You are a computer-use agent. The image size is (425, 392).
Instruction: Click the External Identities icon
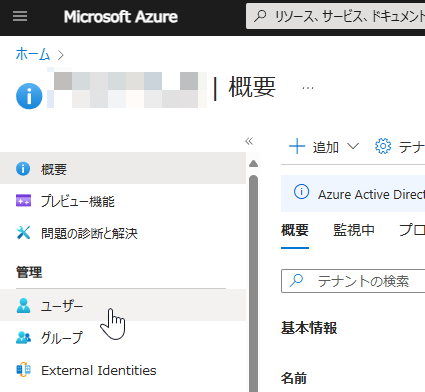[23, 370]
